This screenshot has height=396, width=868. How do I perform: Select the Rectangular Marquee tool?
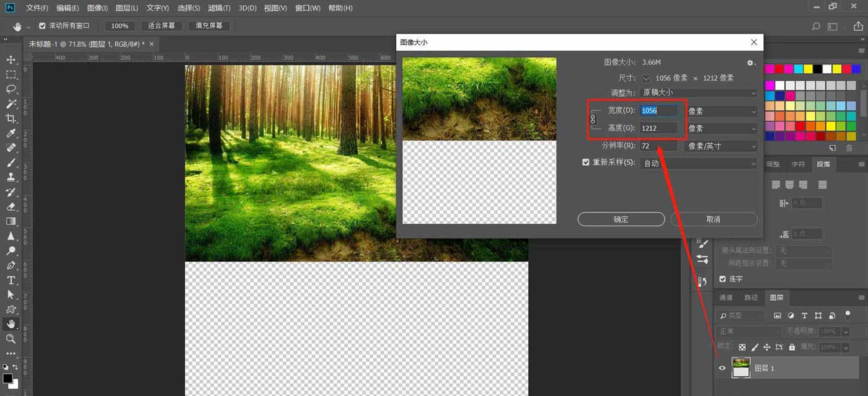point(11,74)
